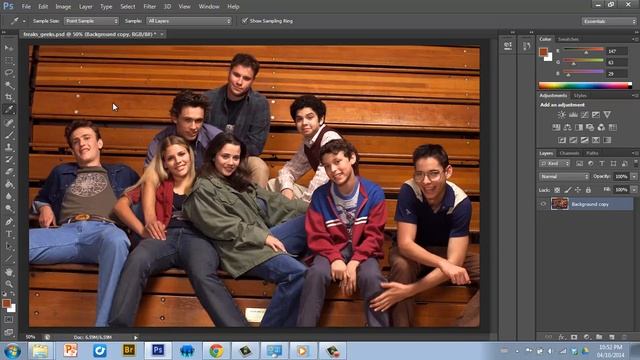Hide the Background copy layer
640x360 pixels.
click(x=543, y=204)
